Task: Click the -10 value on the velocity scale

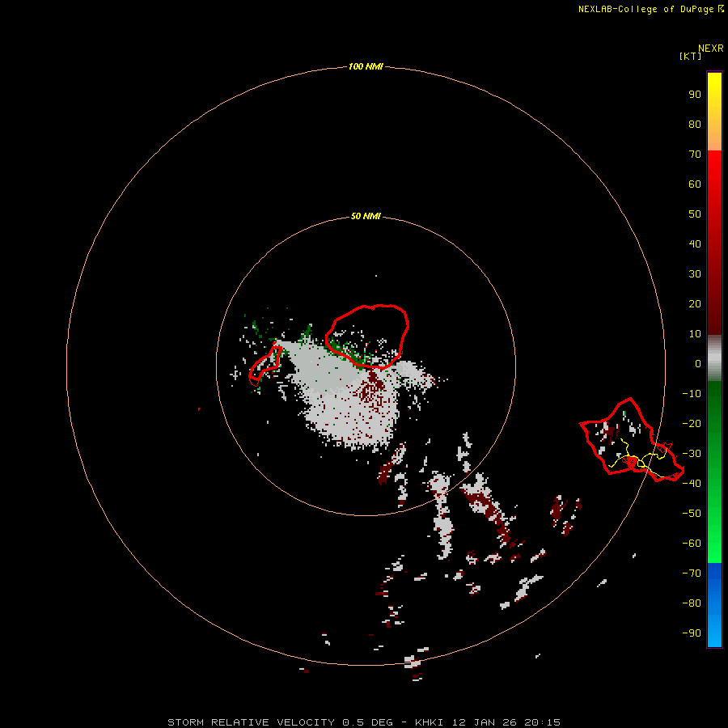Action: (x=692, y=394)
